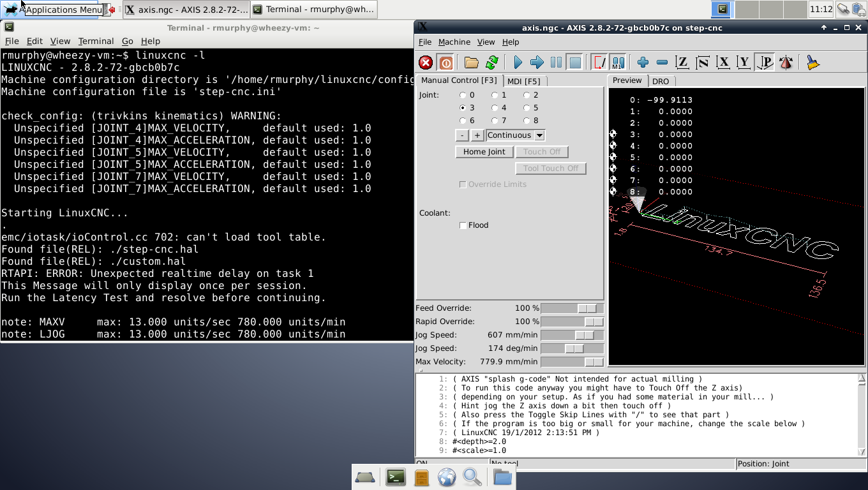Open file manager cabinet in the dock
868x490 pixels.
[x=421, y=477]
